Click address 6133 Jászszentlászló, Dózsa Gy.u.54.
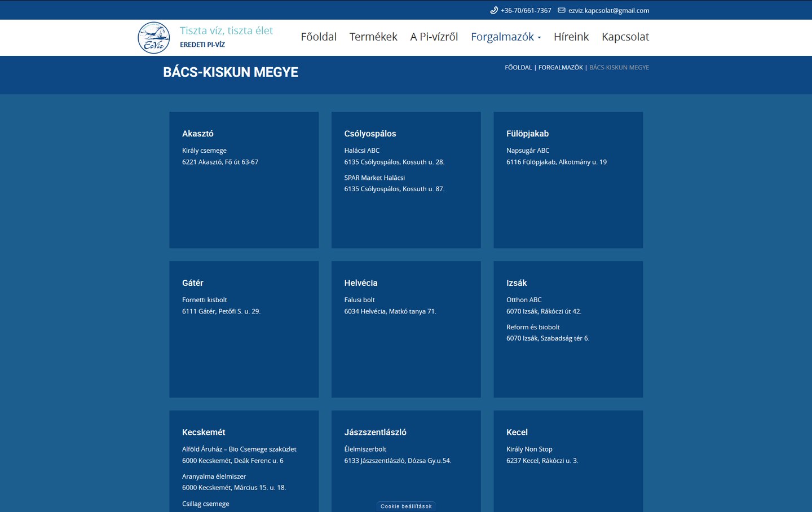Viewport: 812px width, 512px height. pyautogui.click(x=398, y=461)
